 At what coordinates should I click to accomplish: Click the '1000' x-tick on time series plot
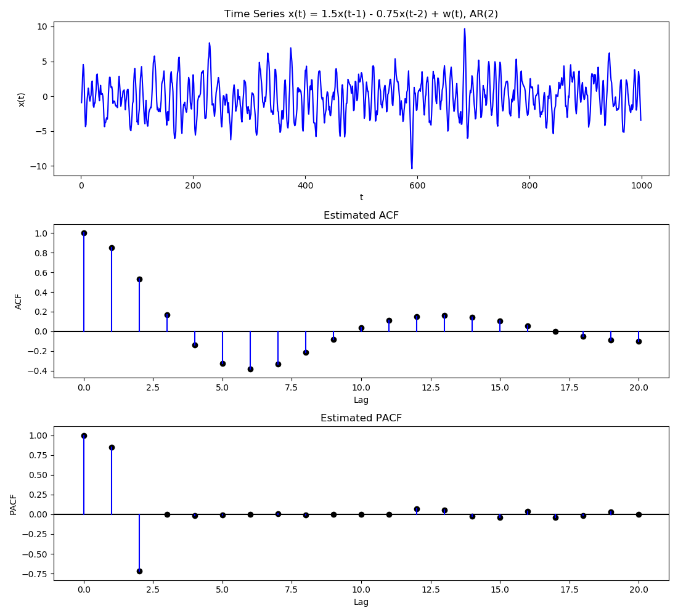pos(641,186)
